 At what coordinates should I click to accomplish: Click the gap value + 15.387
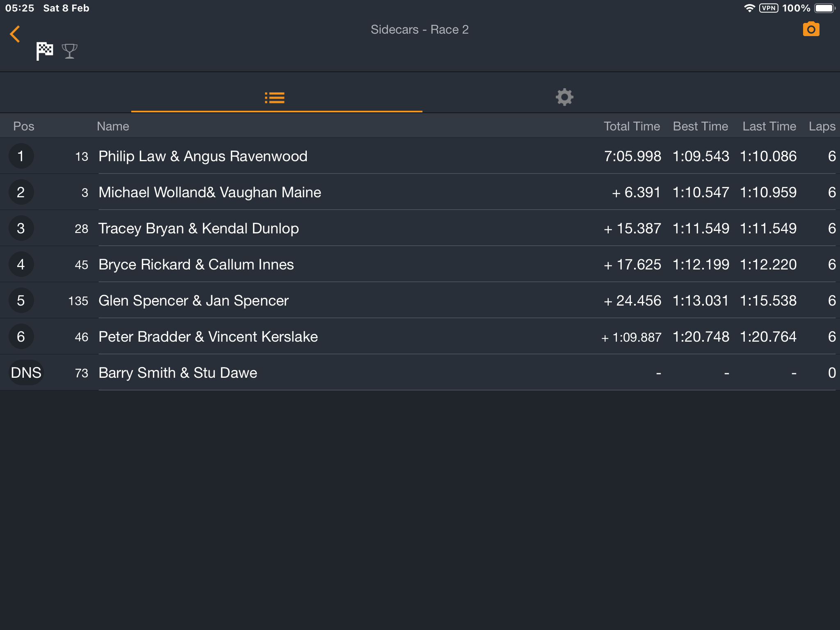(x=632, y=228)
